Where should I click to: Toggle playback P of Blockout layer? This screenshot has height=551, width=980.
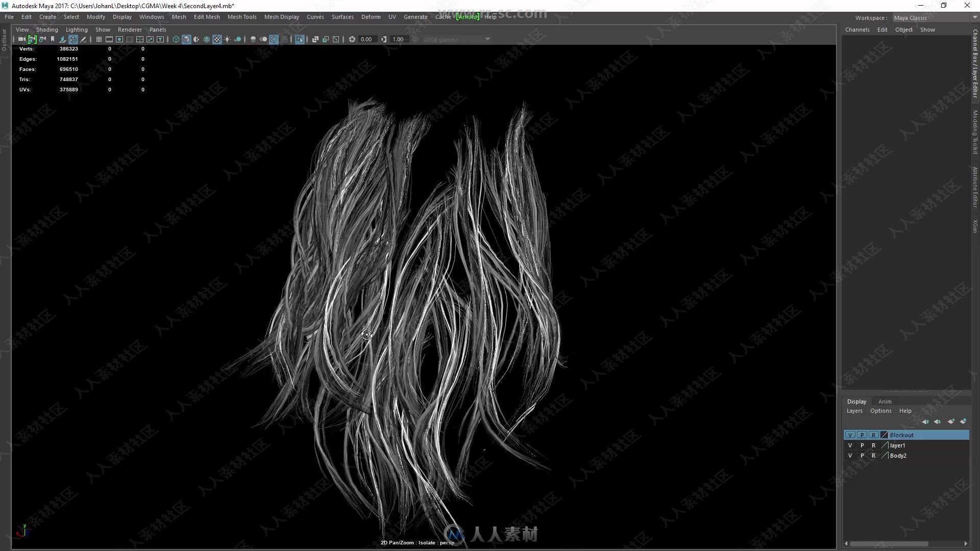[862, 435]
